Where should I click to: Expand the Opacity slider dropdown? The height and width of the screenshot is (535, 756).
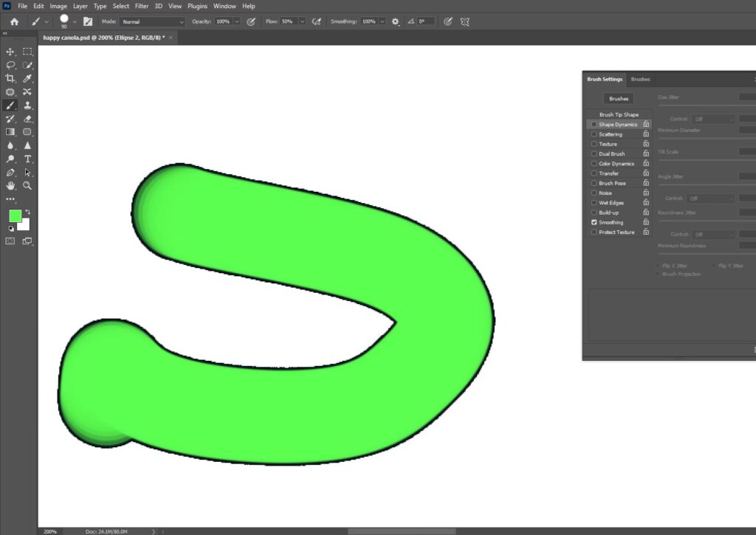237,22
